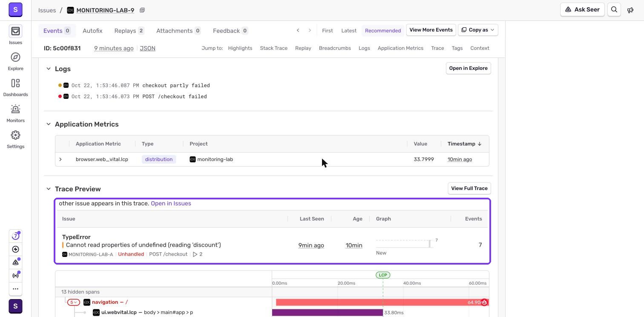
Task: Expand the browser.web_vital.lcp metric row
Action: coord(60,159)
